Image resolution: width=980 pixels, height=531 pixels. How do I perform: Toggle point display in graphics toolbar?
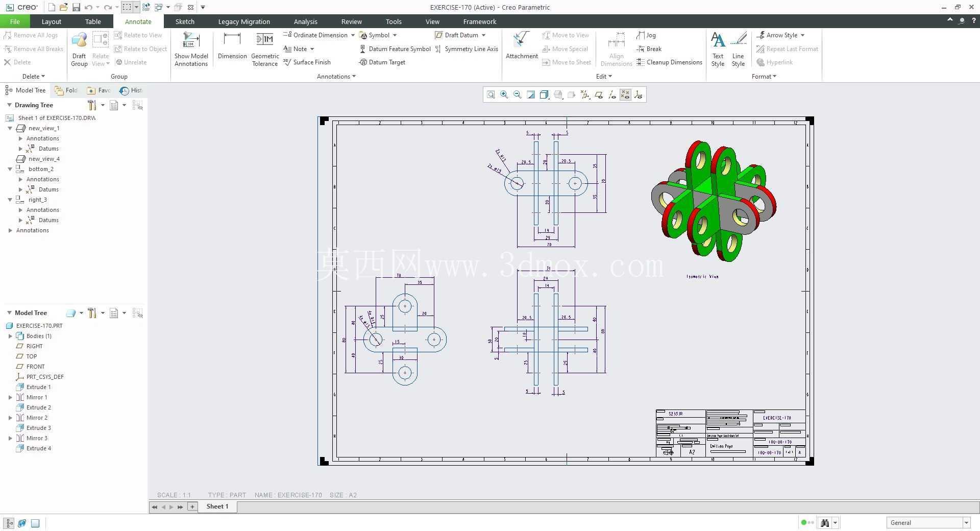(x=625, y=95)
